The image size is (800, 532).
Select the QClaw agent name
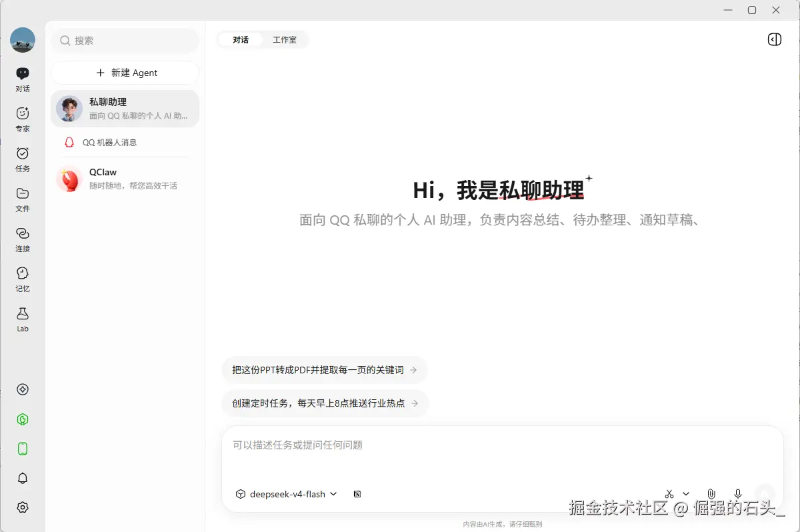[x=103, y=172]
